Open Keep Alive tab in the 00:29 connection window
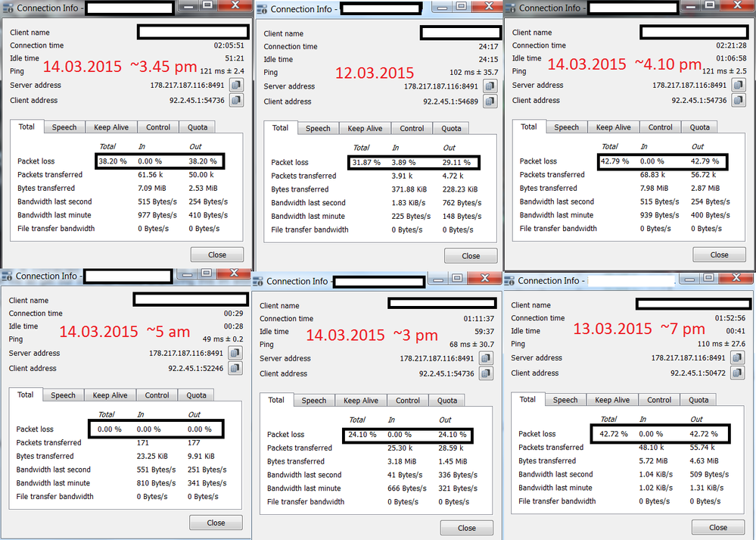The width and height of the screenshot is (756, 540). pos(110,395)
